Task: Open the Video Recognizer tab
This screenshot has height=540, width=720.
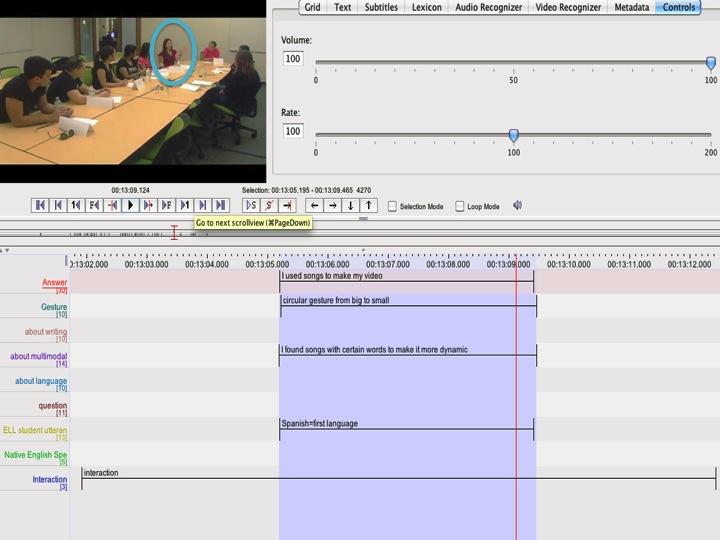Action: pyautogui.click(x=568, y=7)
